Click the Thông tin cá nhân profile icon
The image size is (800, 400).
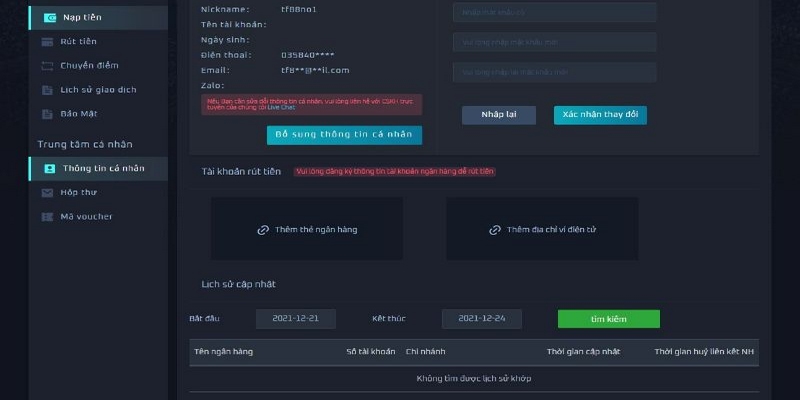(48, 168)
